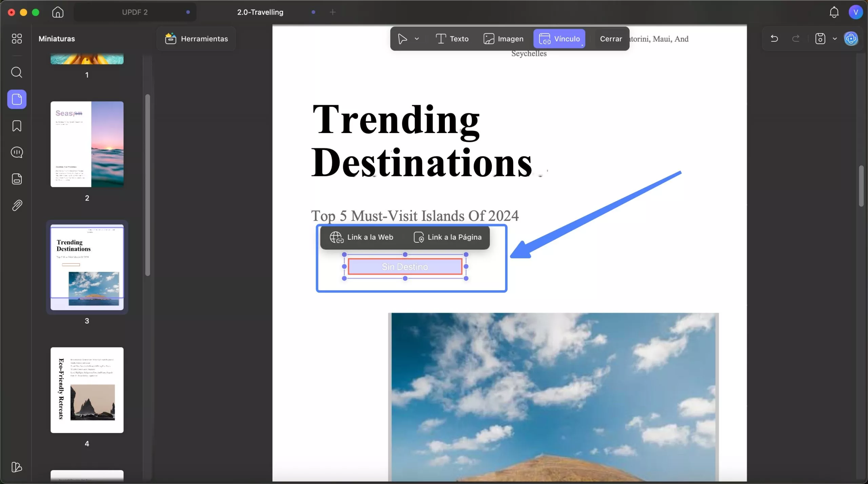Image resolution: width=868 pixels, height=484 pixels.
Task: Select the page thumbnails panel icon
Action: point(17,99)
